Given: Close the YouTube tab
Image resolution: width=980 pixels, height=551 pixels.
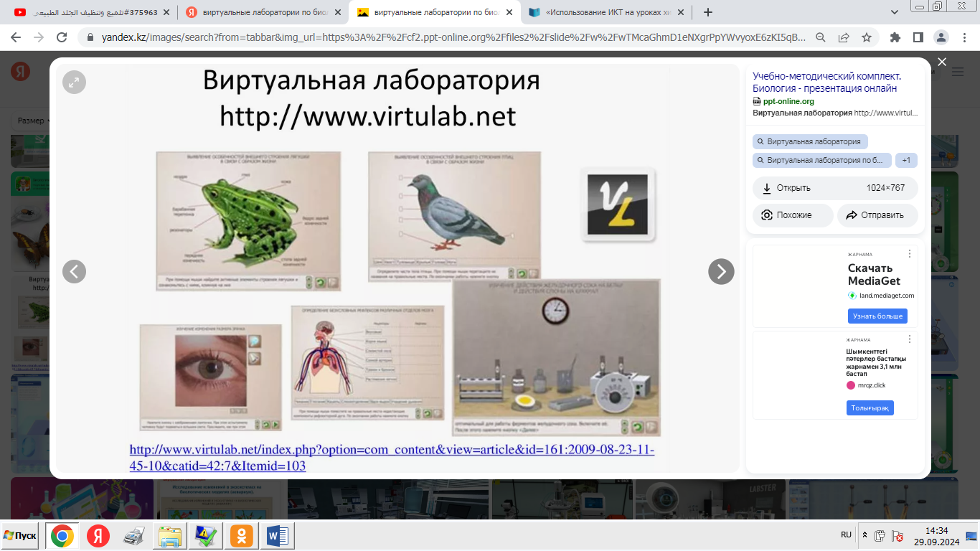Looking at the screenshot, I should click(167, 12).
